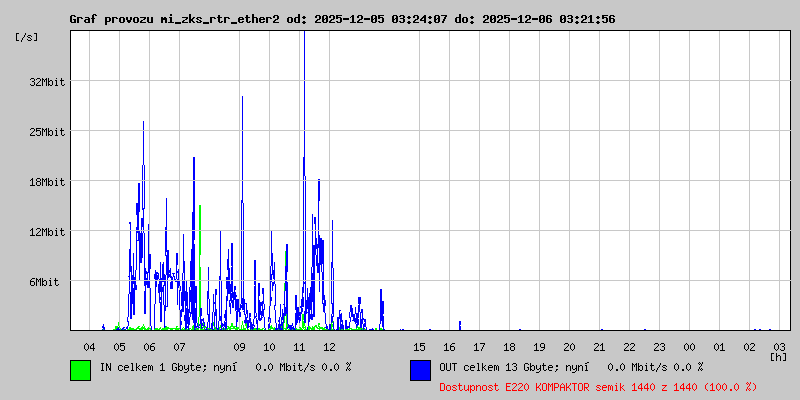Click the blue OUT legend swatch

[x=420, y=369]
